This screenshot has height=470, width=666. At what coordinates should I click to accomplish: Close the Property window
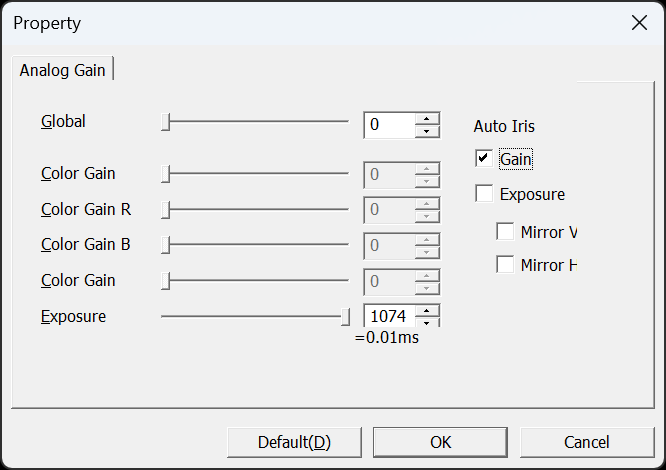click(639, 23)
